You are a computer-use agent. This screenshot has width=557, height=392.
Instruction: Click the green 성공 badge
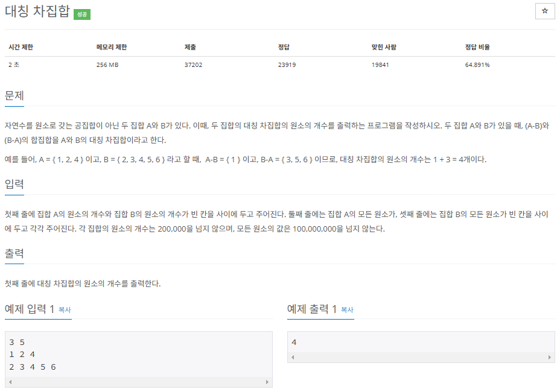(x=82, y=14)
